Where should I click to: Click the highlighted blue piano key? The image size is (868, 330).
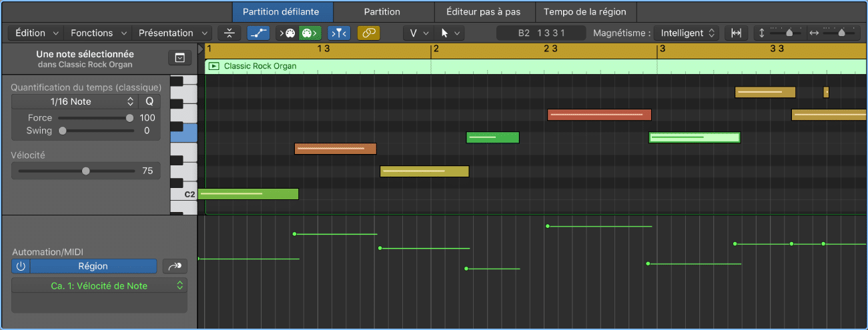coord(184,133)
